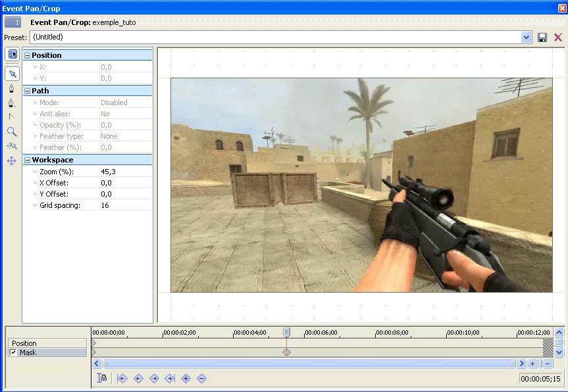Zoom out the keyframe timeline with minus button

(548, 364)
